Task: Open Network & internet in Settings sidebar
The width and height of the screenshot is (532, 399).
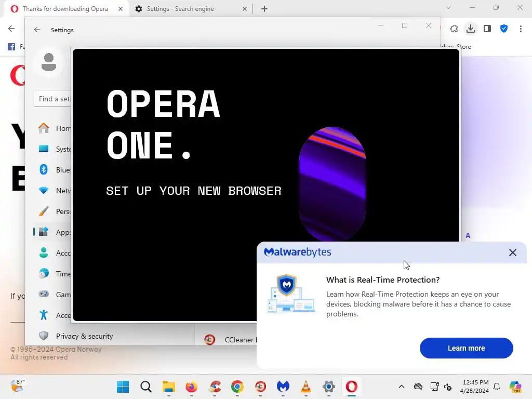Action: click(x=52, y=190)
